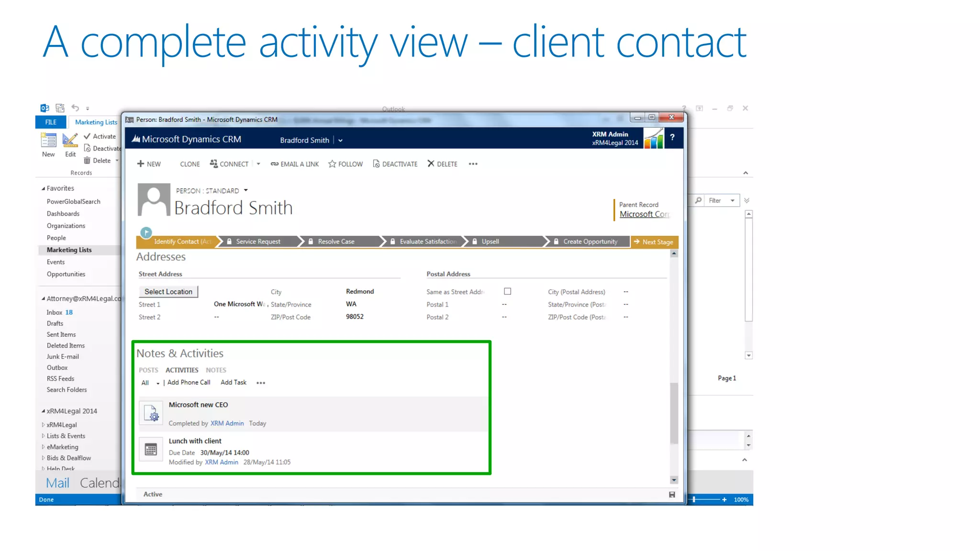Toggle the Same as Street Address checkbox
The width and height of the screenshot is (980, 551).
(x=508, y=291)
